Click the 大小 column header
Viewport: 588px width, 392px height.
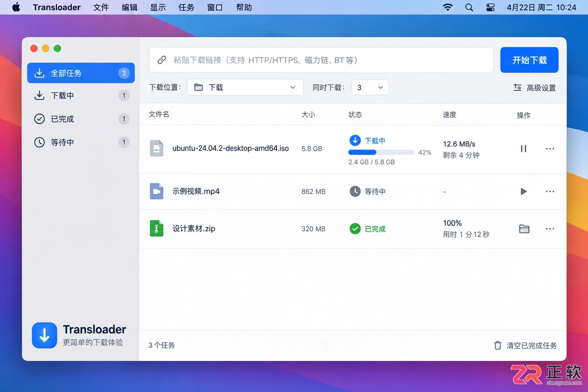308,115
